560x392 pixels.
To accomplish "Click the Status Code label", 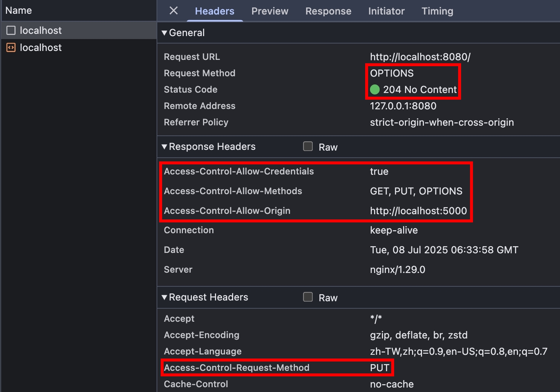I will (190, 90).
